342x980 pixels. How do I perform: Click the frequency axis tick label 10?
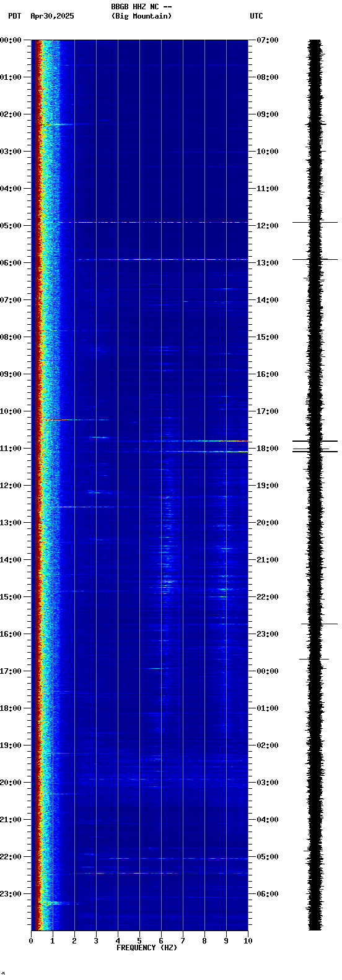(x=248, y=941)
